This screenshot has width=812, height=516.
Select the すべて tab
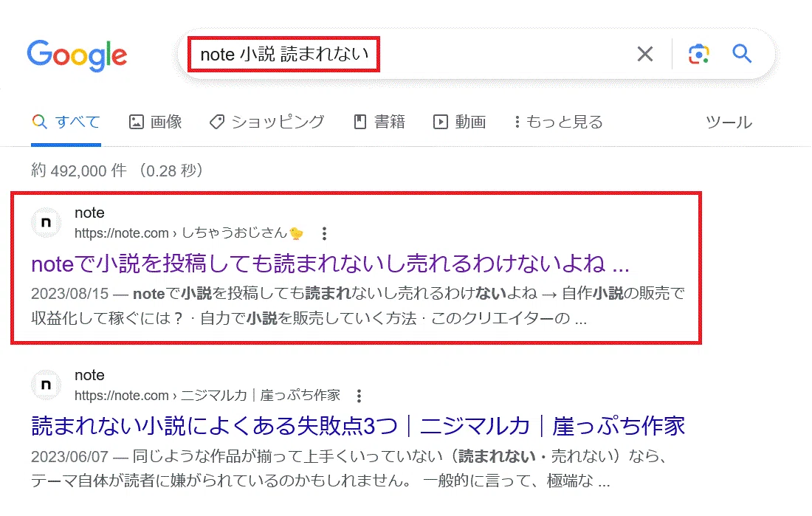click(x=66, y=122)
